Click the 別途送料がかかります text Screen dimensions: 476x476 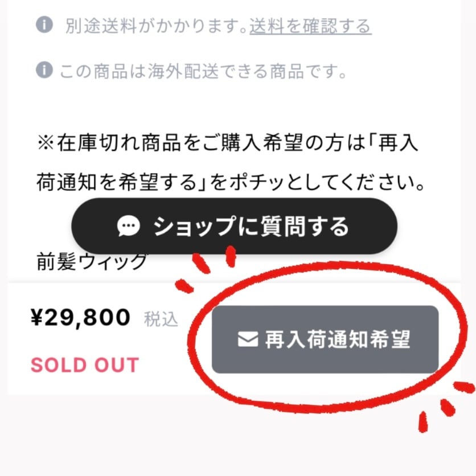click(156, 26)
